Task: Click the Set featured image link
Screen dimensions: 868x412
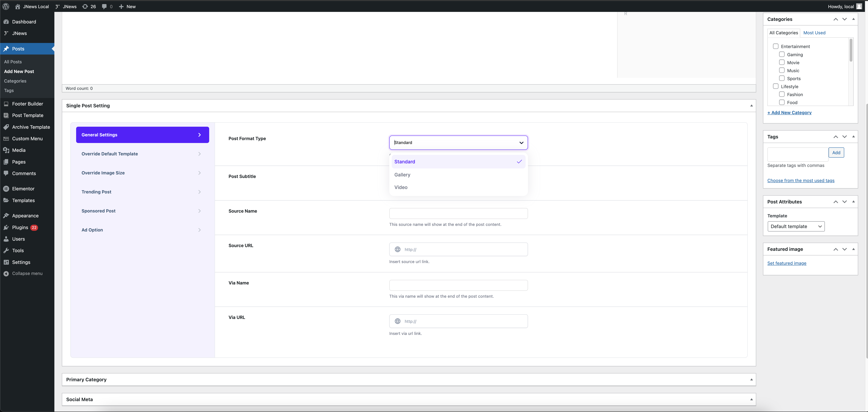Action: (x=786, y=263)
